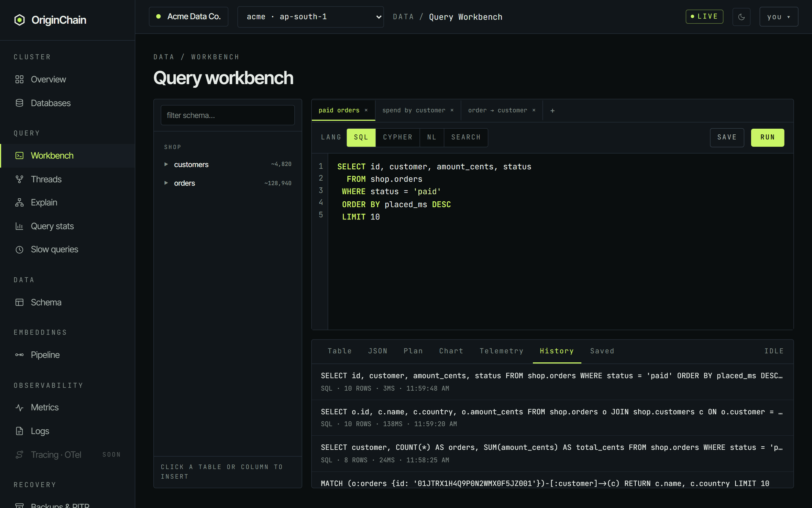Select SQL query language
812x508 pixels.
click(x=361, y=137)
